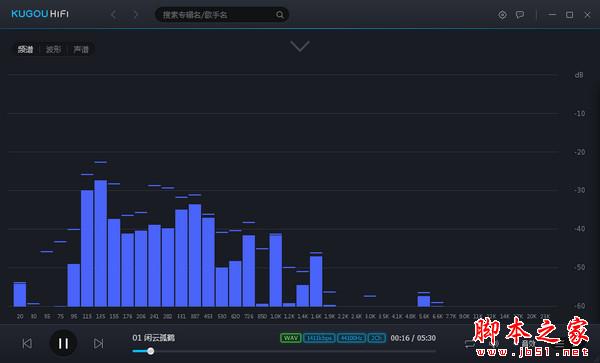Pause the current song

tap(64, 343)
